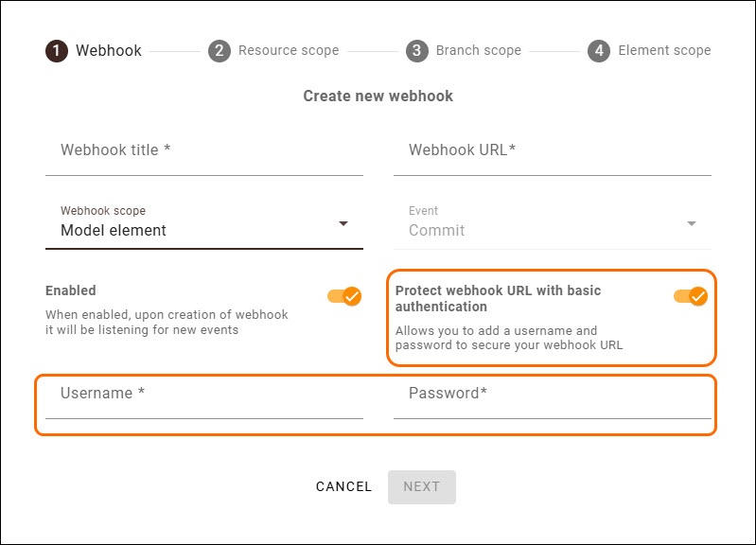756x545 pixels.
Task: Click the NEXT button
Action: click(x=421, y=486)
